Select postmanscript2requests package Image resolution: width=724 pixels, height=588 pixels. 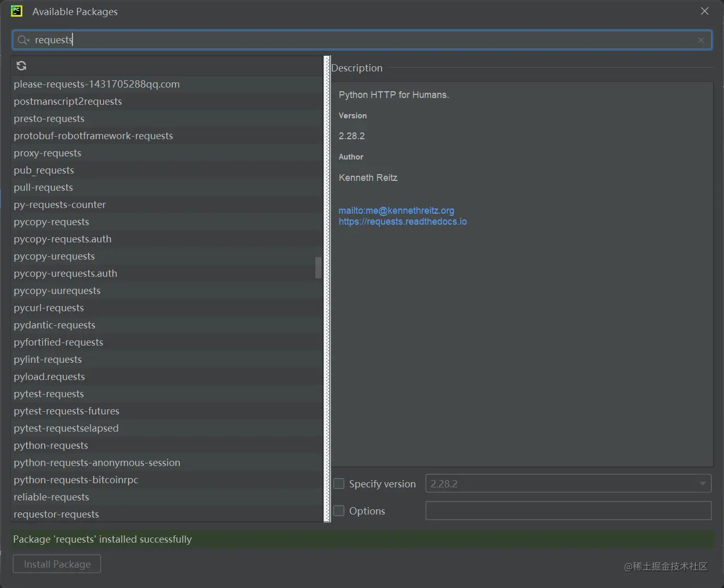(167, 101)
